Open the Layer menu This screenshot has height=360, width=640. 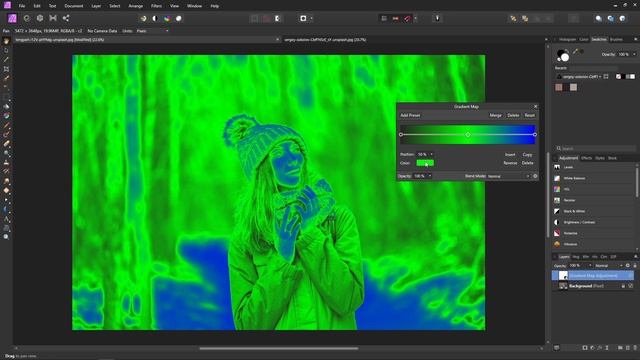coord(96,6)
